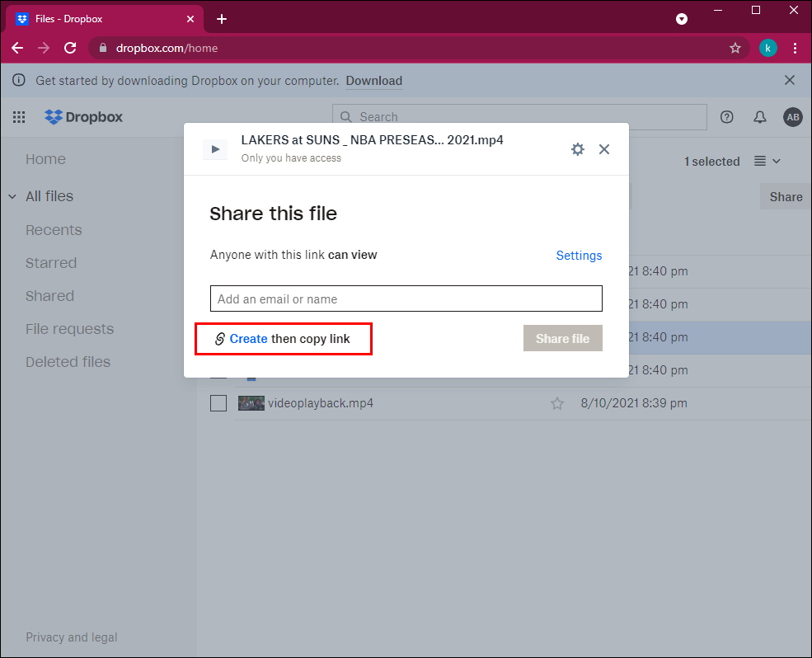
Task: Open the AB account avatar
Action: [792, 117]
